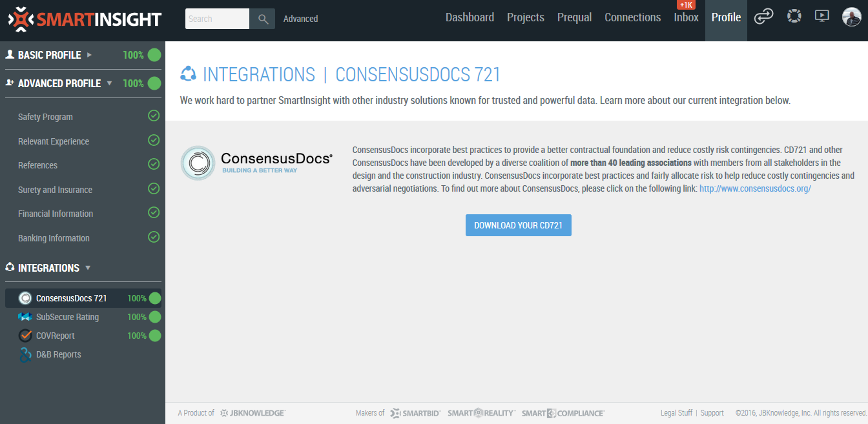Screen dimensions: 868x424
Task: Open the Inbox tab
Action: pos(687,17)
